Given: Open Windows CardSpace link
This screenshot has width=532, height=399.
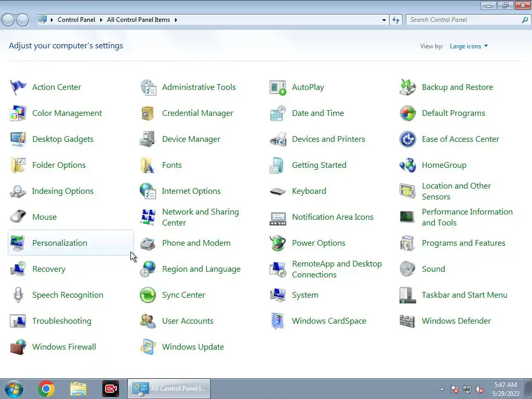Looking at the screenshot, I should pyautogui.click(x=329, y=321).
